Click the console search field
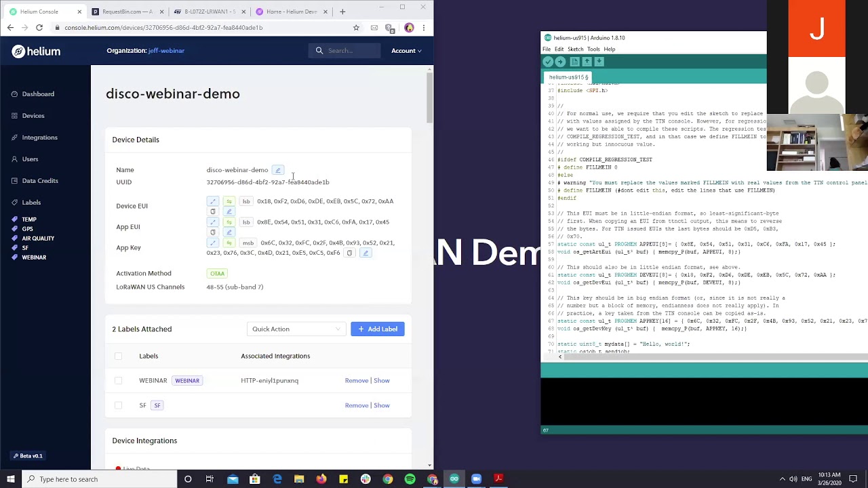 tap(346, 51)
